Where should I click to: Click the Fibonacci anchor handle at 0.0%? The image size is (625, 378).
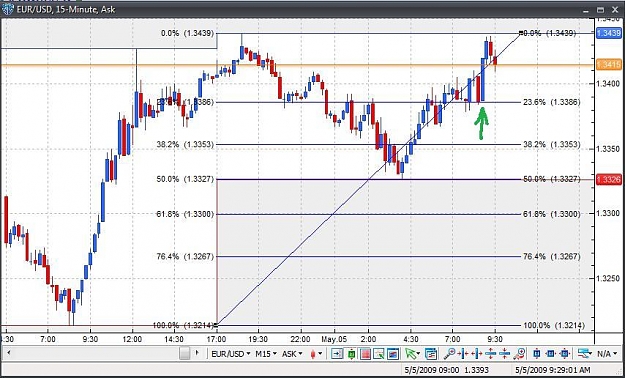click(x=521, y=33)
